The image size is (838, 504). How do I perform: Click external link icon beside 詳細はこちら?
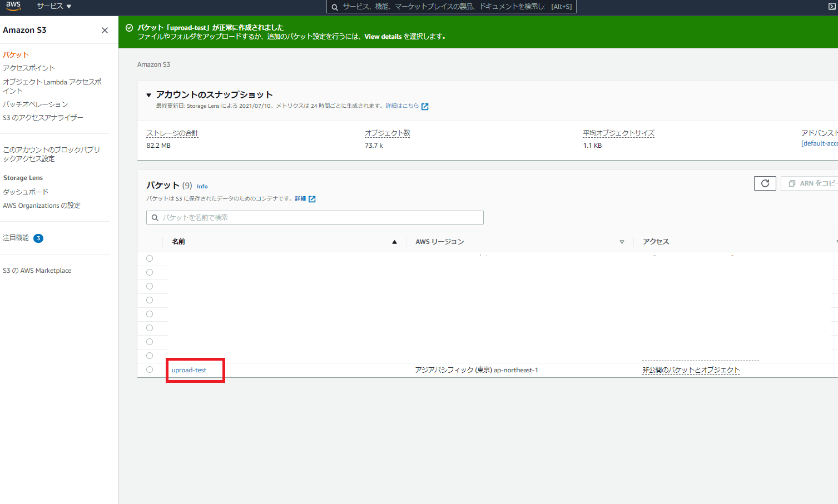[425, 107]
